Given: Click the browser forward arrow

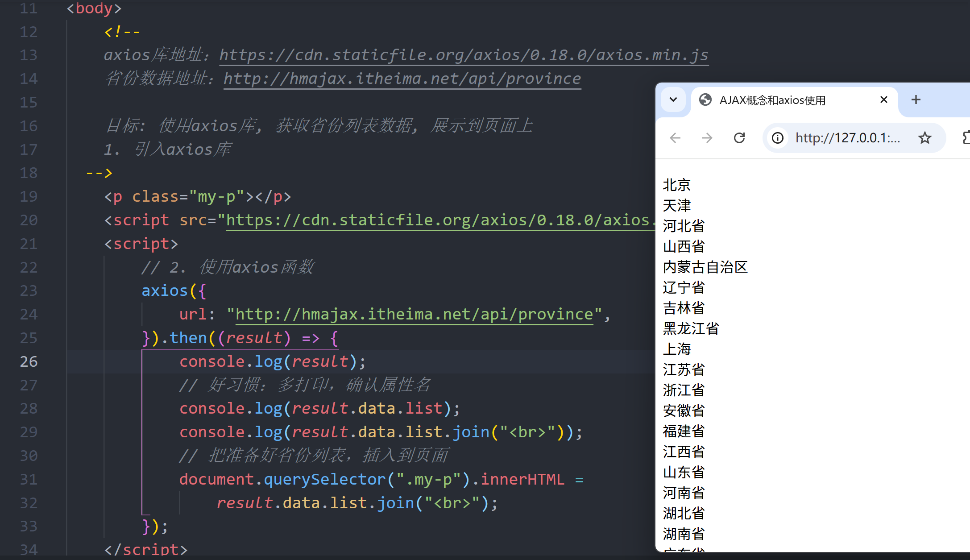Looking at the screenshot, I should (x=707, y=138).
